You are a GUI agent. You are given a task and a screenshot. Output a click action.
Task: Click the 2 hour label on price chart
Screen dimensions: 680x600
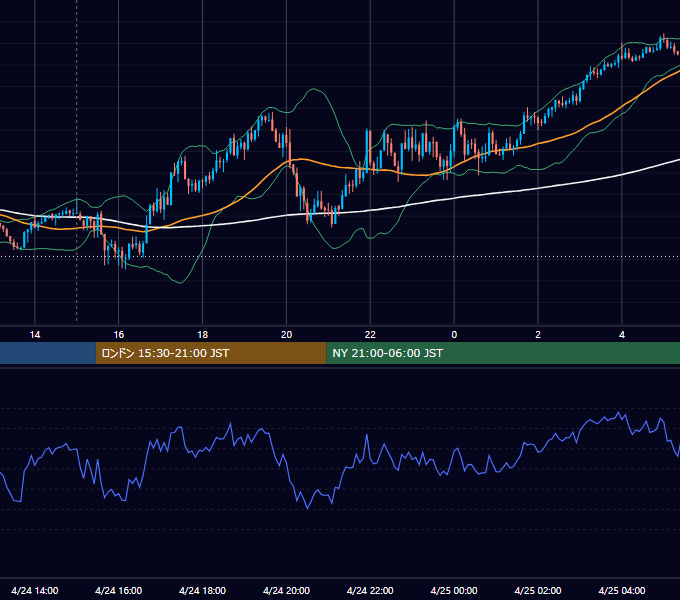[538, 334]
